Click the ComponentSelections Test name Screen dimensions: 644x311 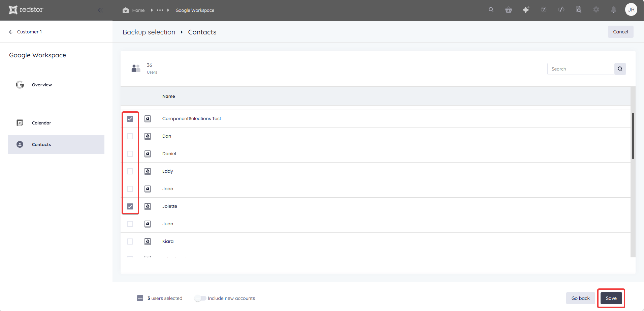coord(192,119)
